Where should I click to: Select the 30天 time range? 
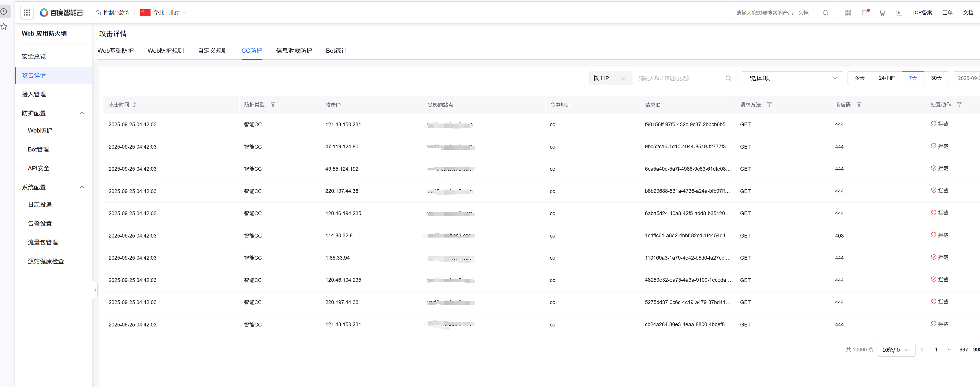(936, 78)
